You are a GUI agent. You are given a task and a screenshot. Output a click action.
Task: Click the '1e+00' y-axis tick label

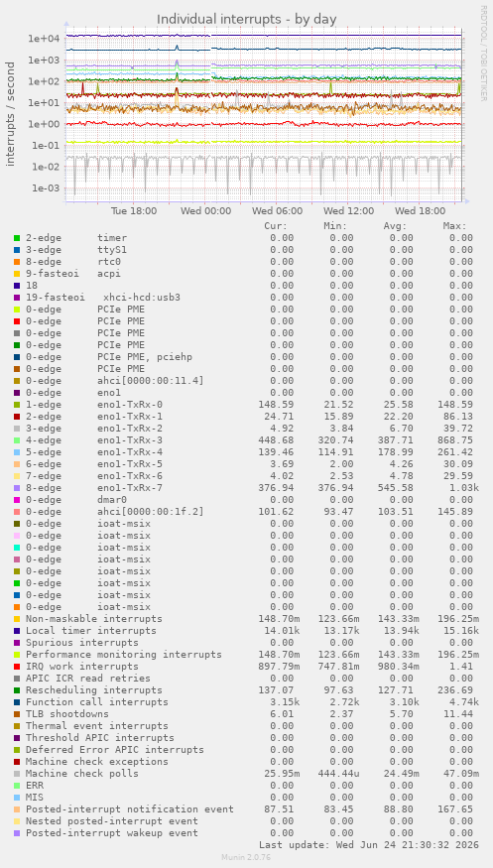pos(45,124)
